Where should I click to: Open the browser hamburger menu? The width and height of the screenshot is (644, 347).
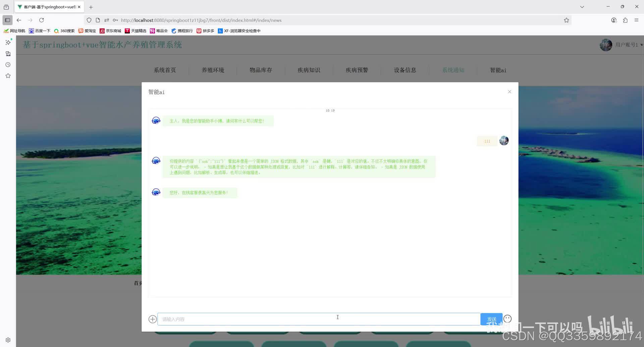637,20
